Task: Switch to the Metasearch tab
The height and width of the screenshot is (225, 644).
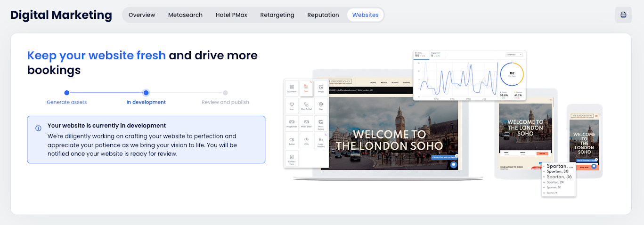Action: [x=185, y=15]
